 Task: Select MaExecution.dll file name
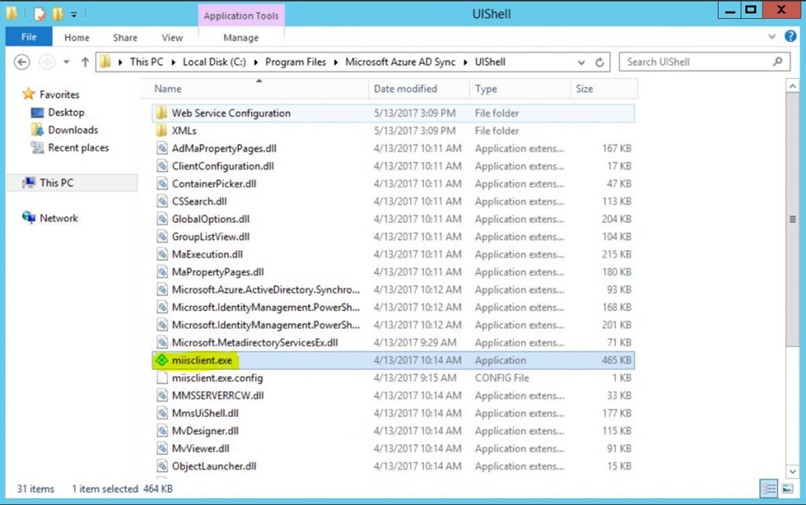point(207,254)
